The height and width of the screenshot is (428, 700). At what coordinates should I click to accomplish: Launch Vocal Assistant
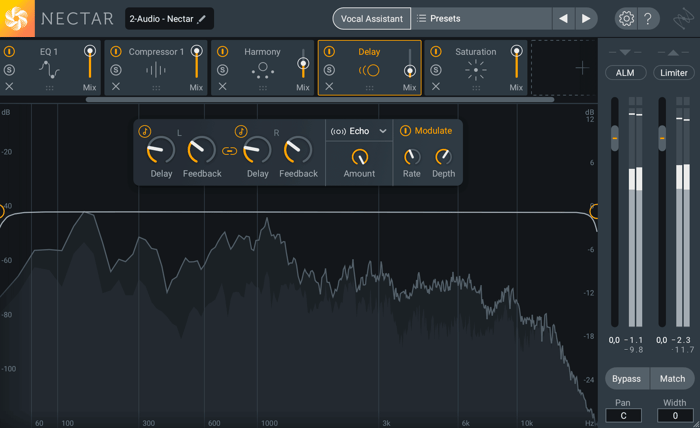371,19
